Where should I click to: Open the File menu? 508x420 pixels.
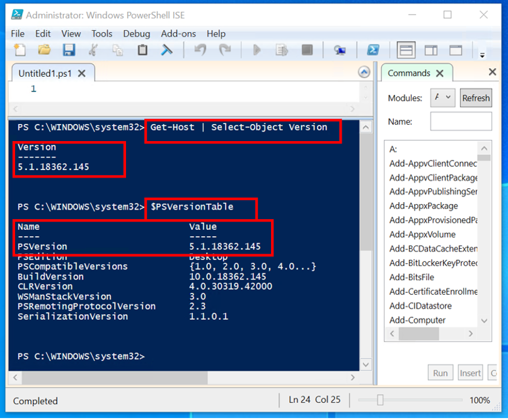18,33
